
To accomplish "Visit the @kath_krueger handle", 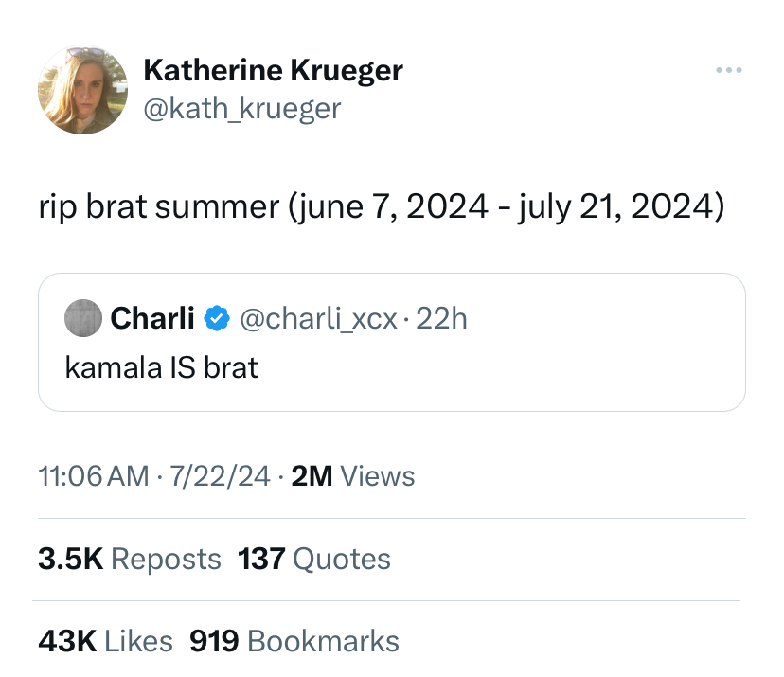I will pos(241,109).
